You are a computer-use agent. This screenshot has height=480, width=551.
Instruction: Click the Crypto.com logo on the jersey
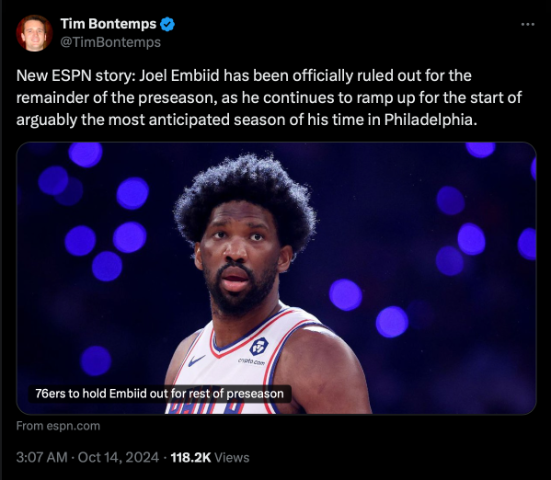(259, 346)
